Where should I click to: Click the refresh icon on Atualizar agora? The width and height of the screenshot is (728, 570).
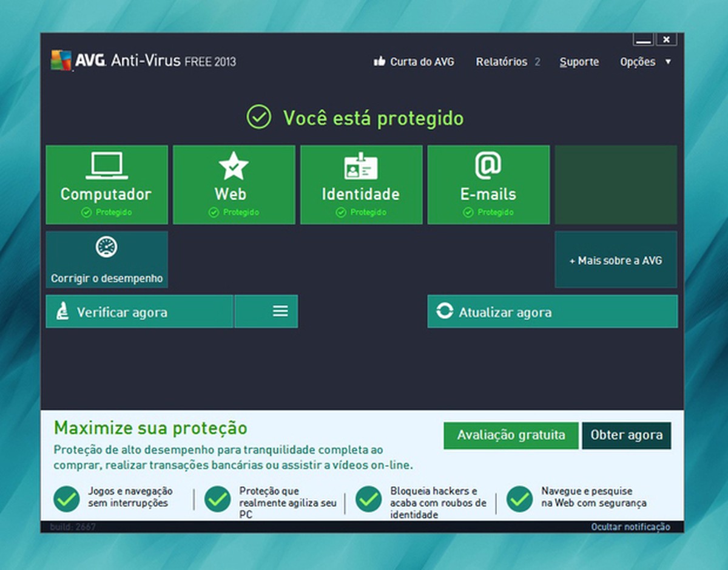coord(445,312)
